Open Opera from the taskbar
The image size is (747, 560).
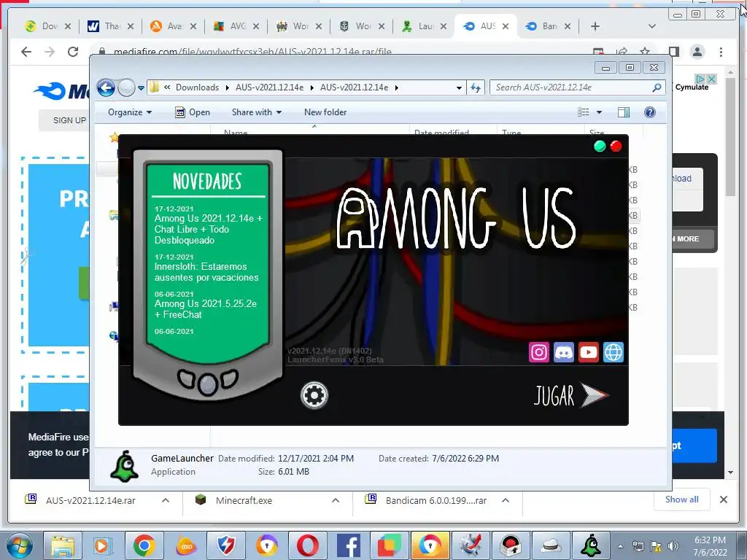tap(307, 545)
